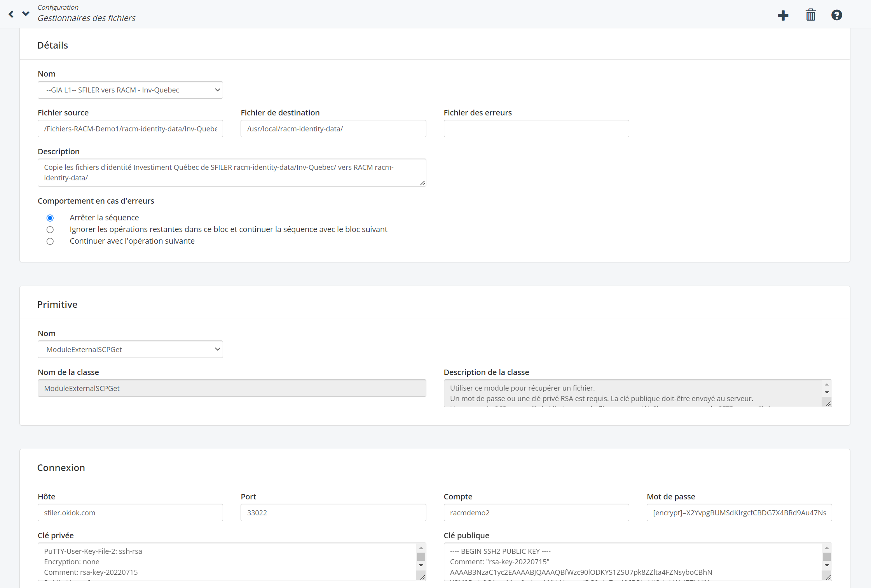The width and height of the screenshot is (871, 588).
Task: Click the 'Configuration' breadcrumb text
Action: [58, 7]
